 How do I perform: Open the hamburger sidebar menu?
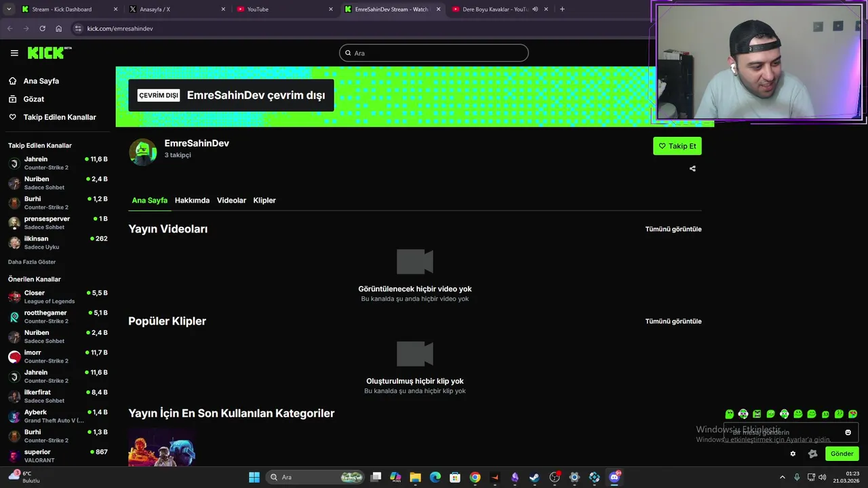pos(14,53)
